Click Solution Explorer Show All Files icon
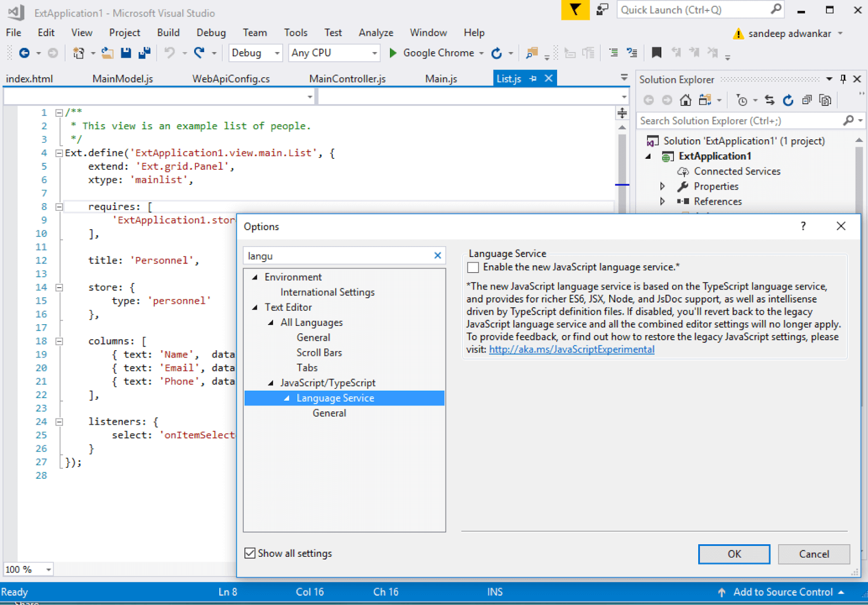Viewport: 868px width, 605px height. click(x=825, y=100)
